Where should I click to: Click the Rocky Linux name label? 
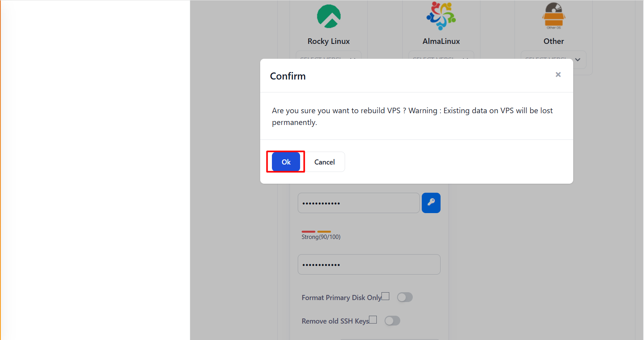tap(329, 41)
